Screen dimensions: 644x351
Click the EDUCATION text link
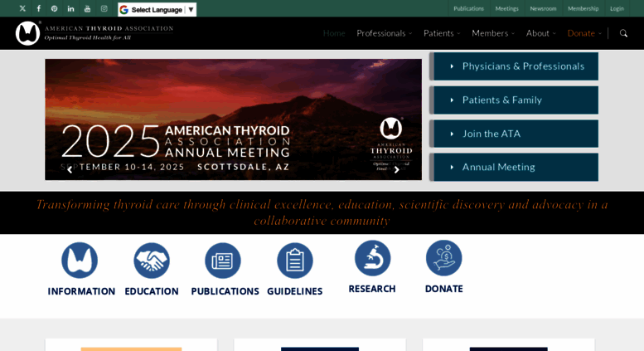click(152, 291)
